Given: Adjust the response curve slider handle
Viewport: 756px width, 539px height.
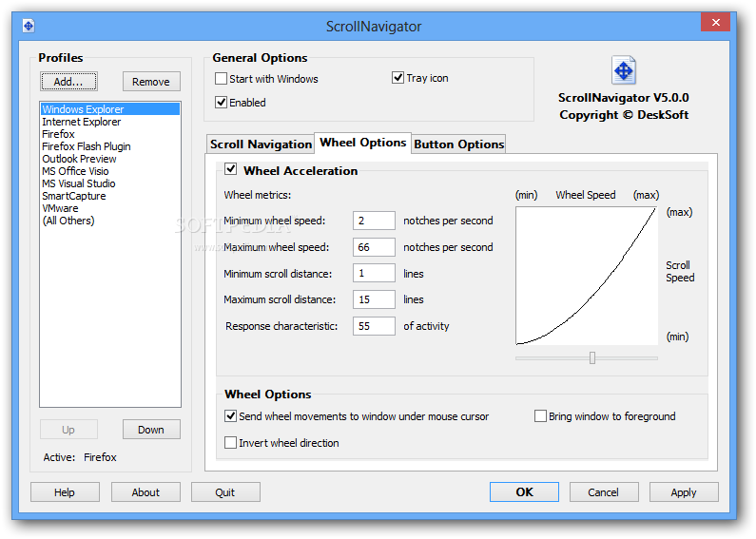Looking at the screenshot, I should pos(592,357).
